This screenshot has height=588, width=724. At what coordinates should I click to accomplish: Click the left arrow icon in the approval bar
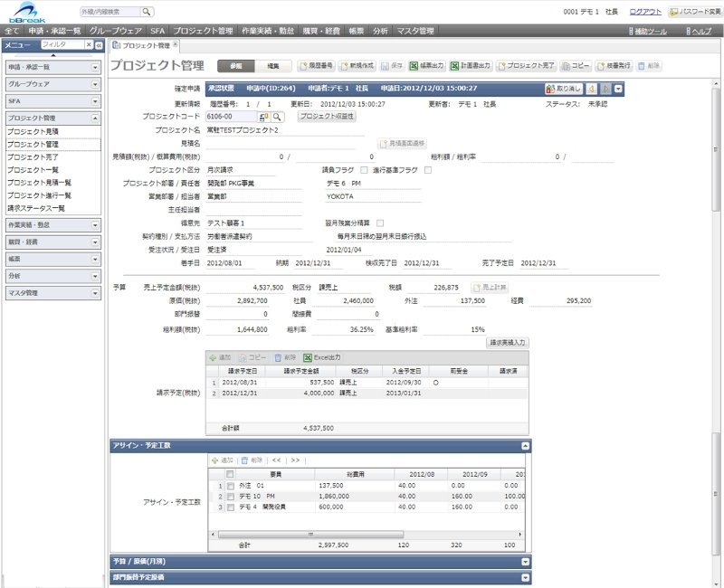coord(592,89)
